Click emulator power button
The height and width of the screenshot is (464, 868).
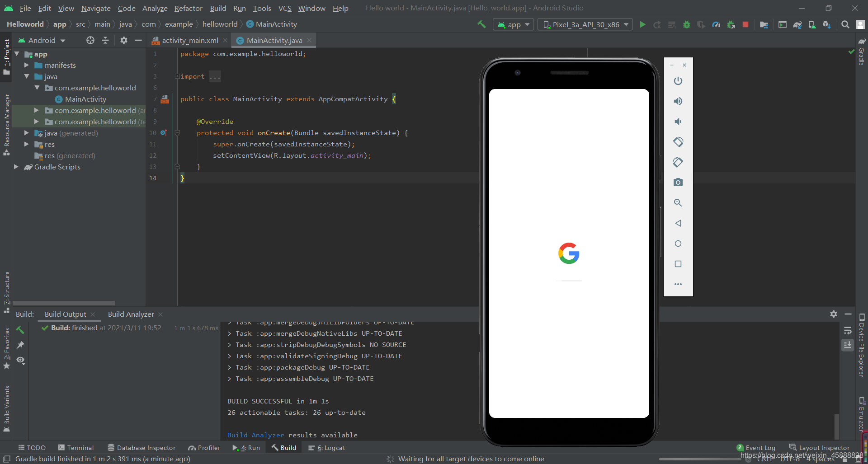pos(678,81)
